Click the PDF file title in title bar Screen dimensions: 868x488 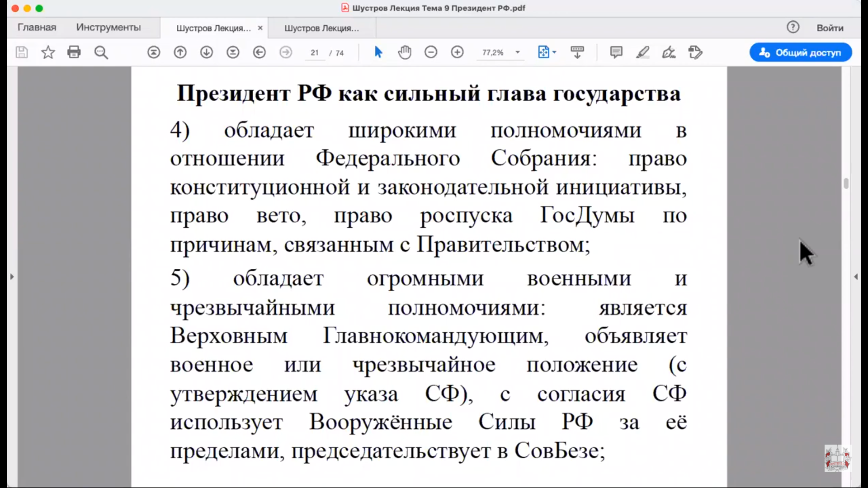coord(439,8)
